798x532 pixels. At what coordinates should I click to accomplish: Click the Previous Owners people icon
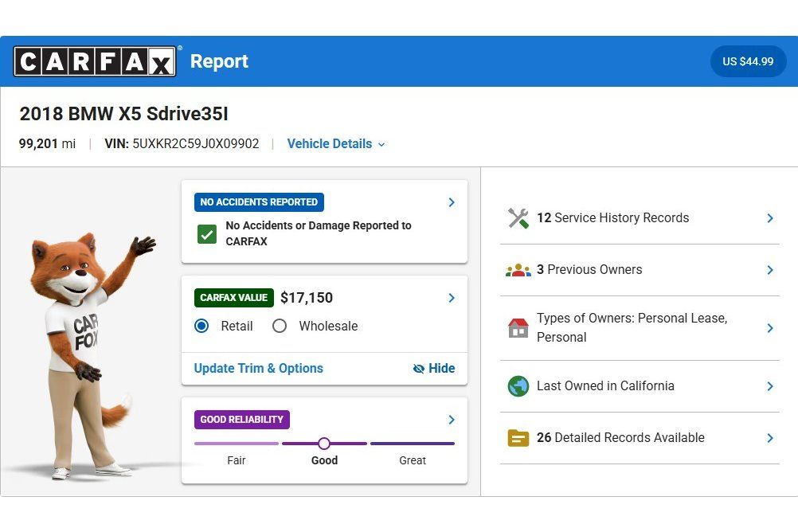(518, 270)
